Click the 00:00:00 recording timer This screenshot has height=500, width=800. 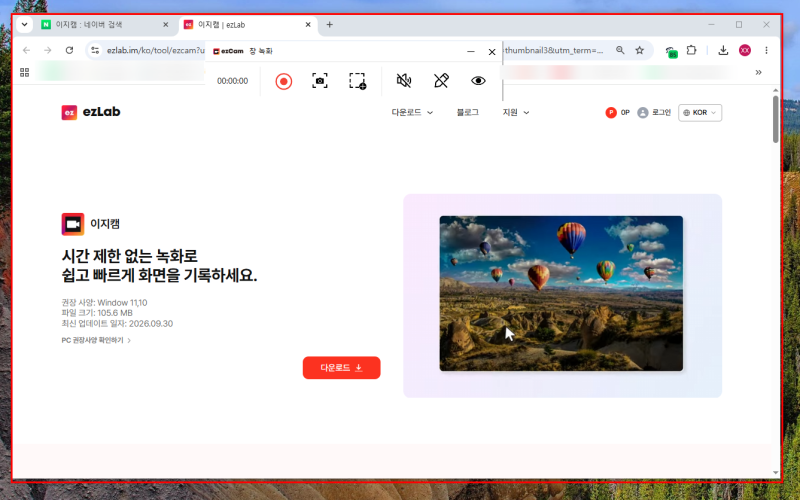click(232, 81)
